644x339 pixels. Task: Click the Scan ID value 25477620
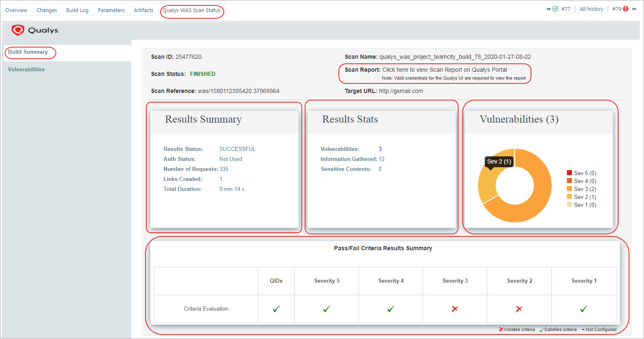tap(188, 57)
